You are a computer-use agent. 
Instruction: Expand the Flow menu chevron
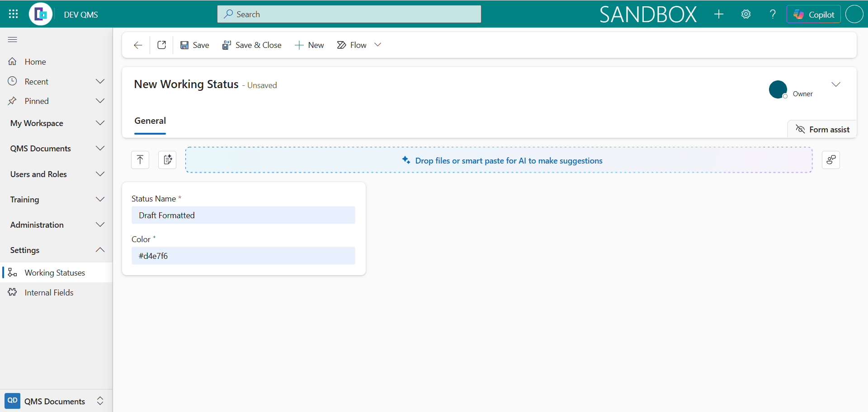pos(378,45)
